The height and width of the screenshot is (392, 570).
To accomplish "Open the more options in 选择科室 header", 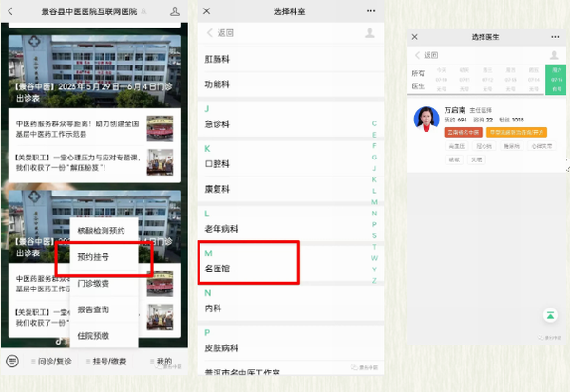I will pyautogui.click(x=370, y=11).
